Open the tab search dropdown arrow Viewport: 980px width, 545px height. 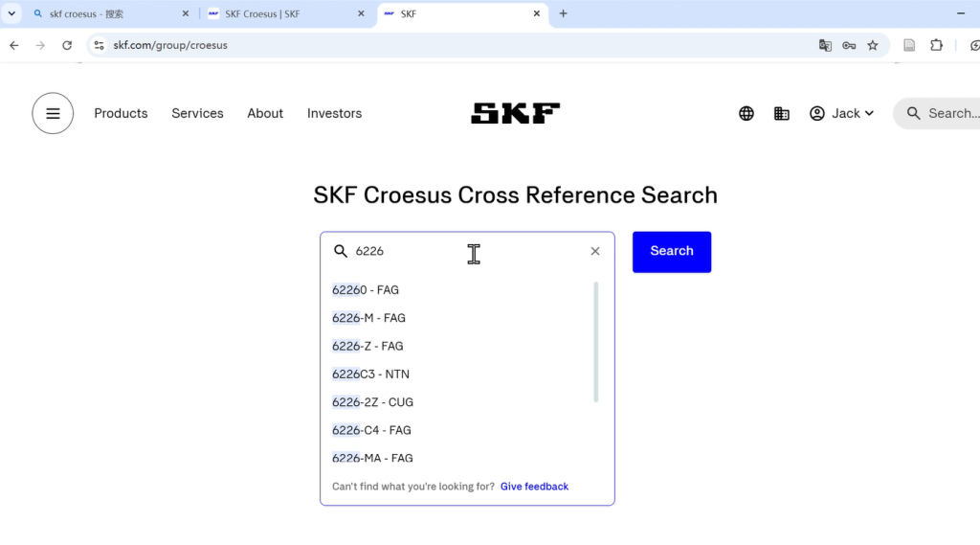coord(11,13)
